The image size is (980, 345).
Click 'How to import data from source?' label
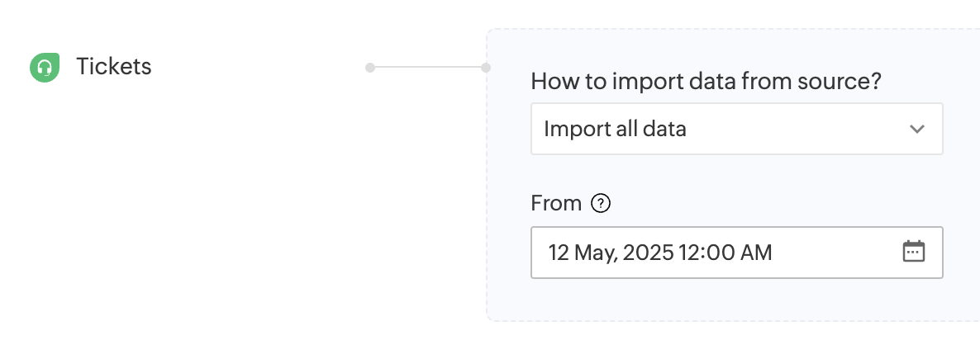click(x=706, y=82)
